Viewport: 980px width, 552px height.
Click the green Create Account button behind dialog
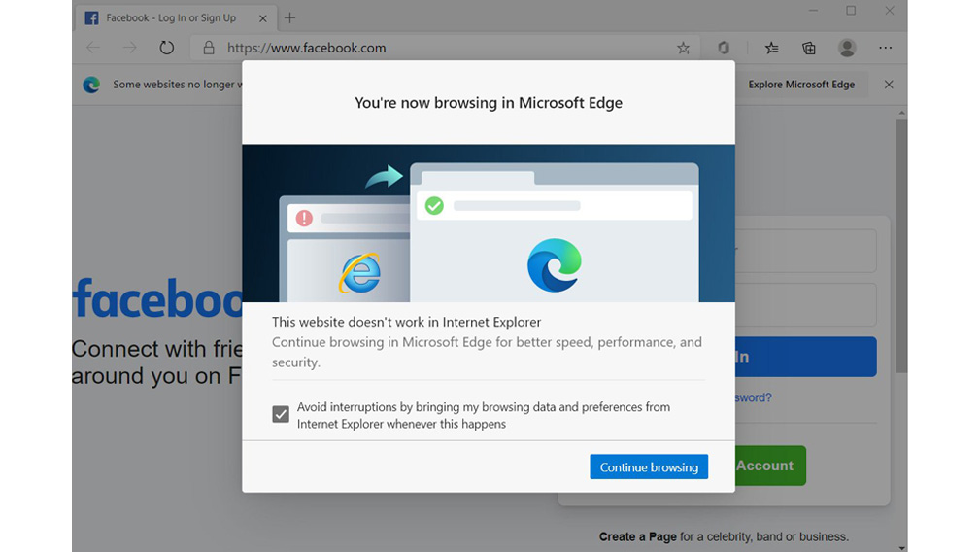coord(770,466)
